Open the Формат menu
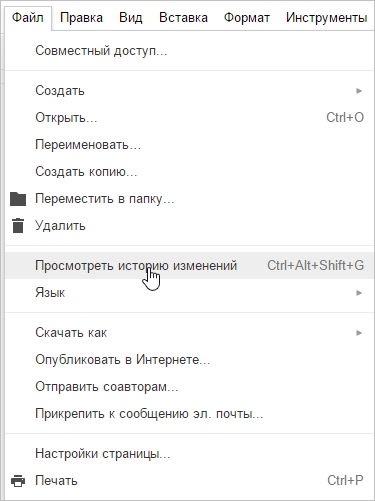The width and height of the screenshot is (375, 501). (x=247, y=17)
